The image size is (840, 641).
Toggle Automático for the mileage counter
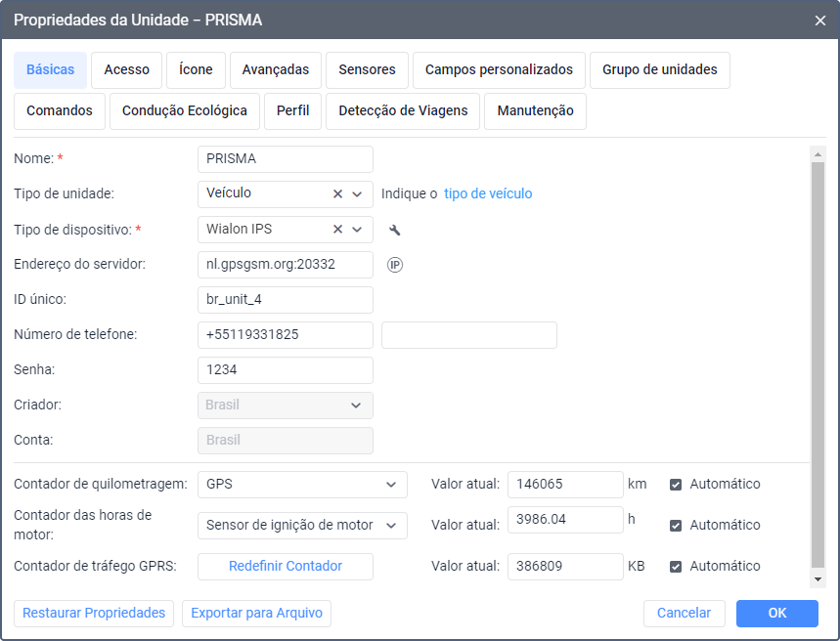[x=676, y=484]
